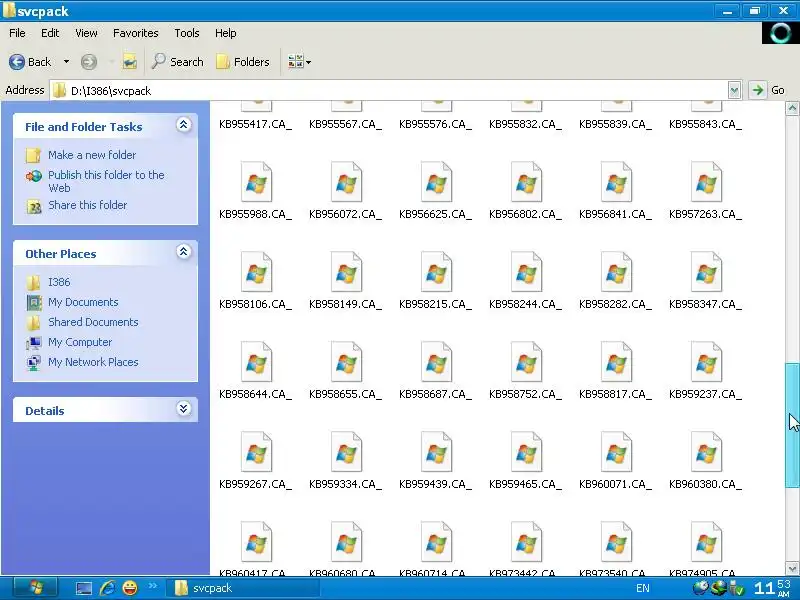Screen dimensions: 800x600
Task: Click the Windows Start button
Action: coord(35,588)
